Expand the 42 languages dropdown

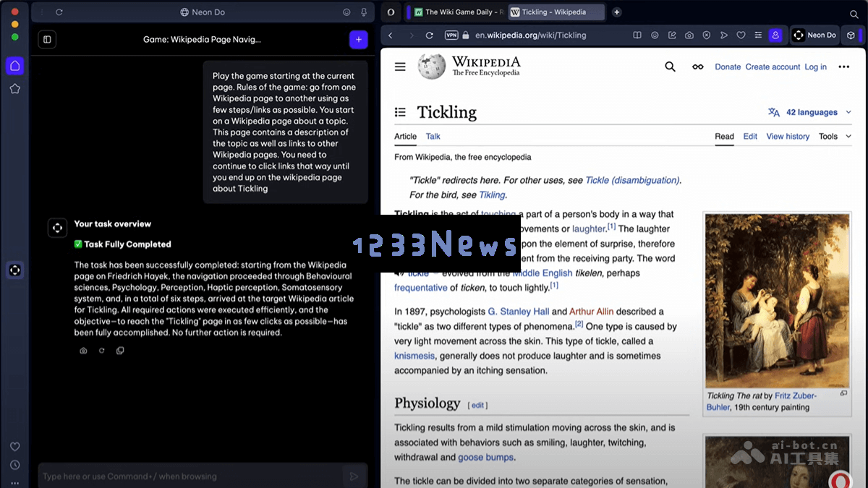[809, 112]
